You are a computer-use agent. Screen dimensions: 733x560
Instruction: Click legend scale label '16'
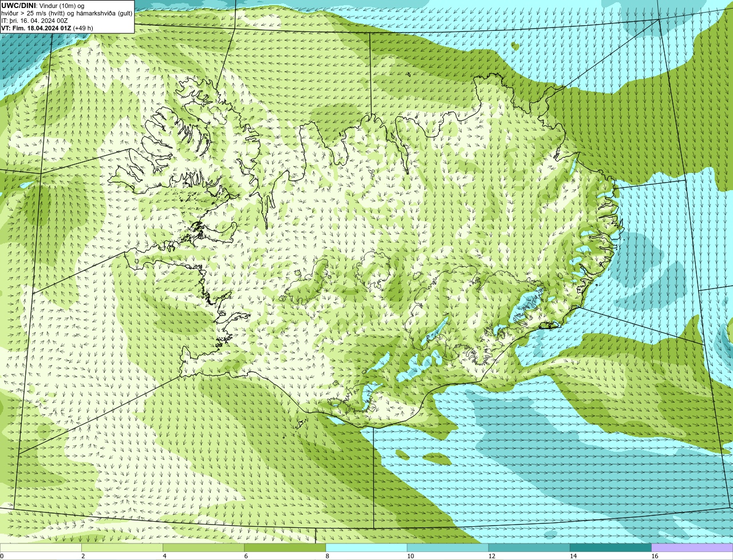(x=655, y=556)
